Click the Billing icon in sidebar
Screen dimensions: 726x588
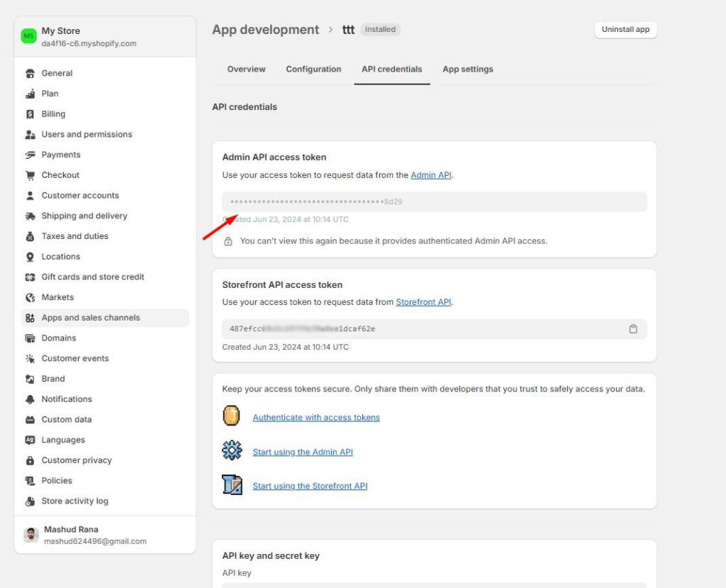(30, 114)
